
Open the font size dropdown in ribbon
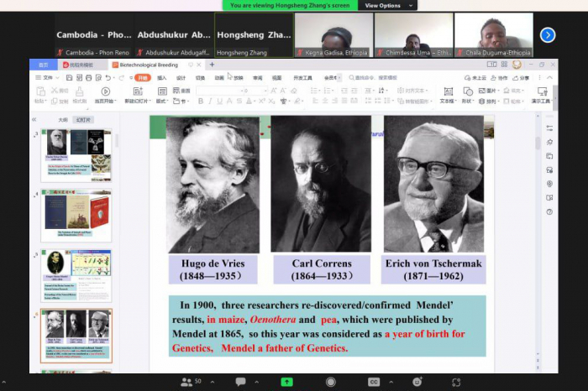(264, 91)
